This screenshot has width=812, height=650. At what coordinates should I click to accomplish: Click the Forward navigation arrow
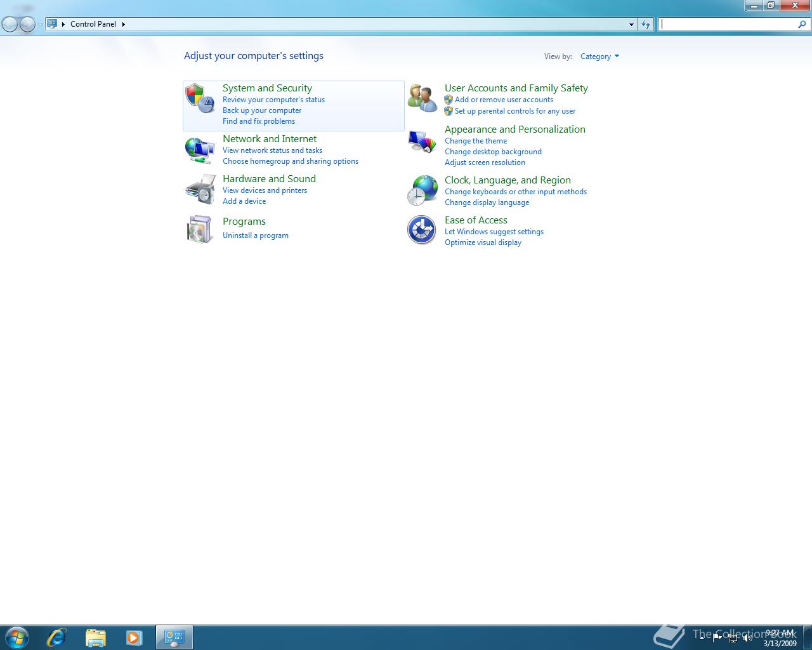tap(27, 24)
